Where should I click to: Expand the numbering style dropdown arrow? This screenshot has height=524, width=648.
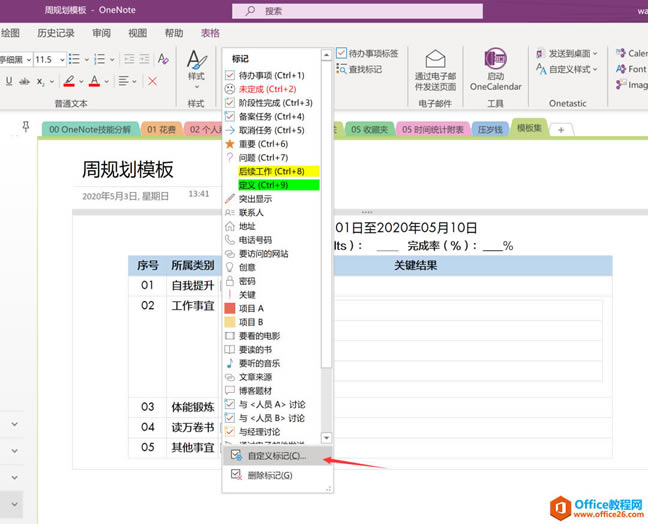click(112, 60)
